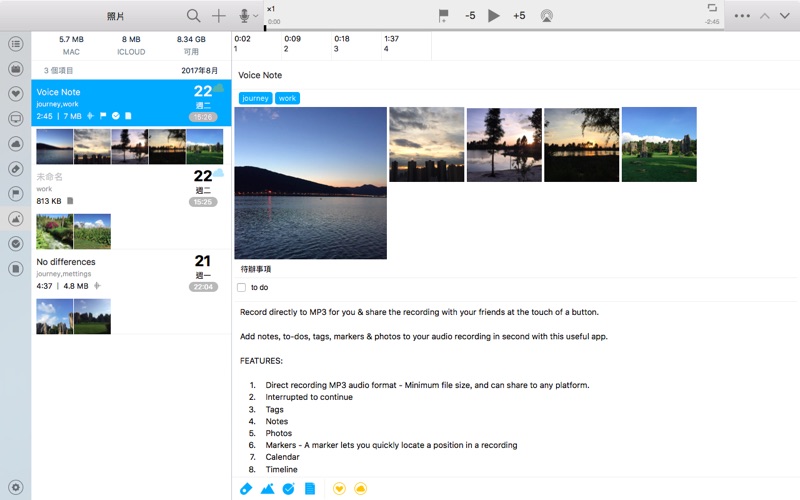Screen dimensions: 800x500
Task: Click the 15:26 time badge
Action: 203,117
